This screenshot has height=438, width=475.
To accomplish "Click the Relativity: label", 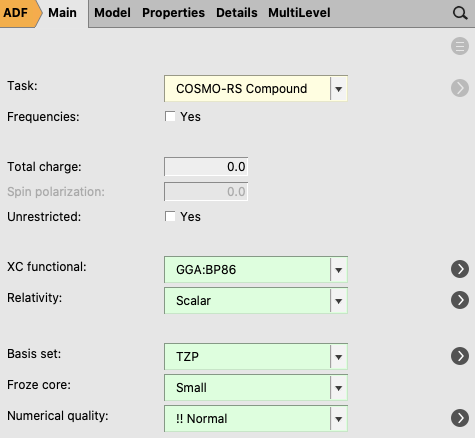I will point(35,298).
